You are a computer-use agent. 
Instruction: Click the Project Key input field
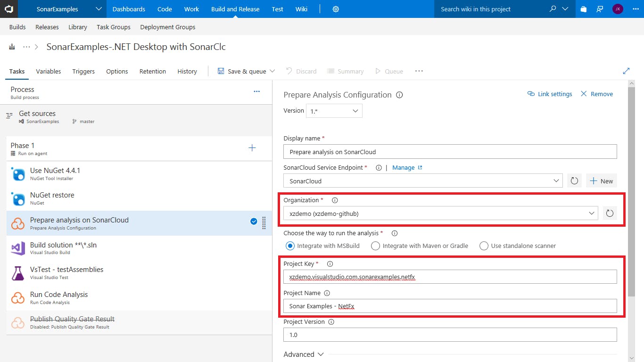(x=450, y=277)
